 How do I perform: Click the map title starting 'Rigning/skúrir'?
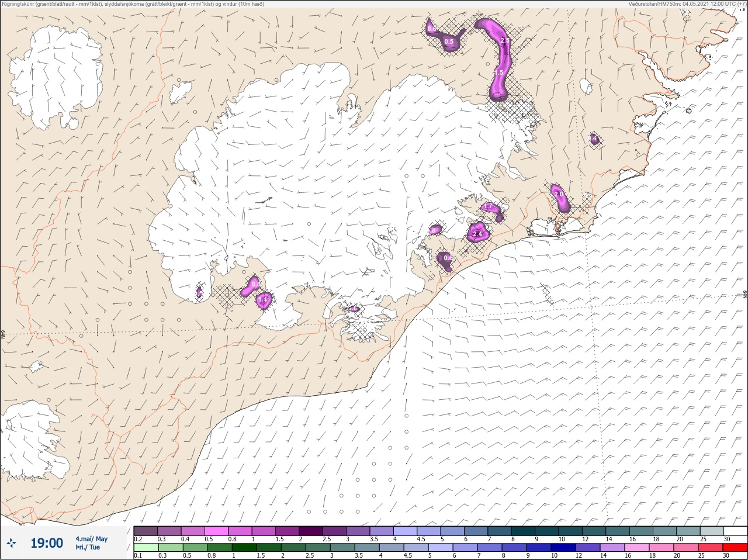133,4
